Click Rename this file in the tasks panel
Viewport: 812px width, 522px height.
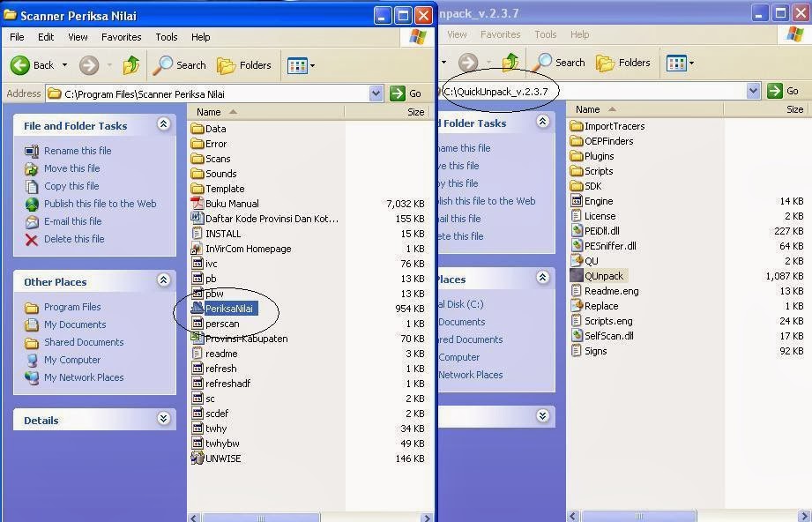[72, 151]
